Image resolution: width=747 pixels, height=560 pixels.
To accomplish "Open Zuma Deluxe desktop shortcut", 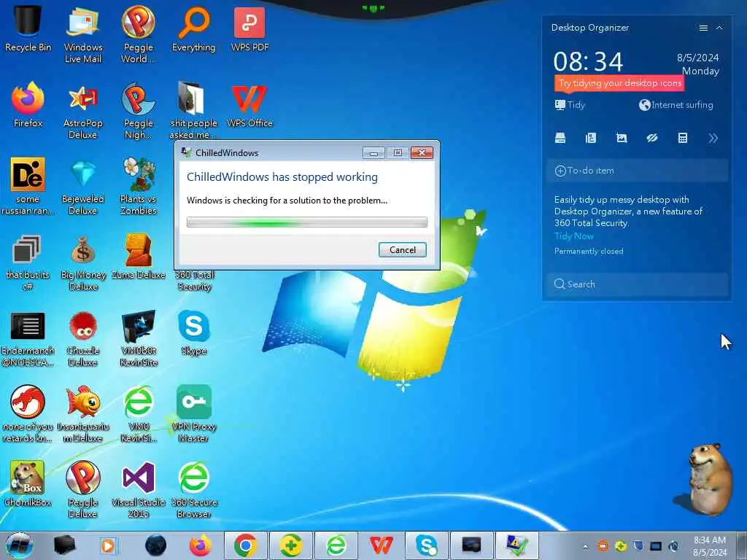I will pos(138,257).
